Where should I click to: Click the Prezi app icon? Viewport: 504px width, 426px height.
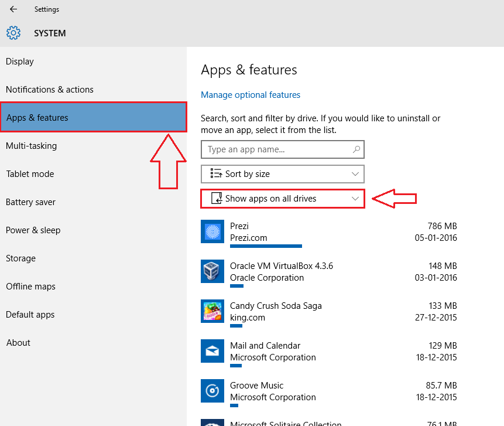(x=212, y=231)
